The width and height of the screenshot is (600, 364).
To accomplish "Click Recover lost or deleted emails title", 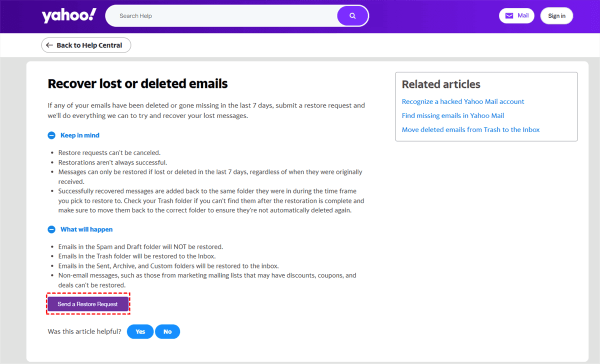I will 137,83.
